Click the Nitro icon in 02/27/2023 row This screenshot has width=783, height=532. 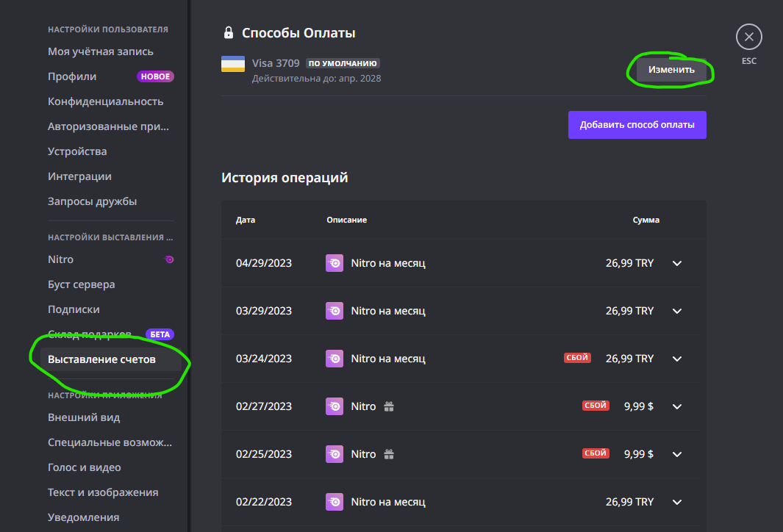point(334,406)
